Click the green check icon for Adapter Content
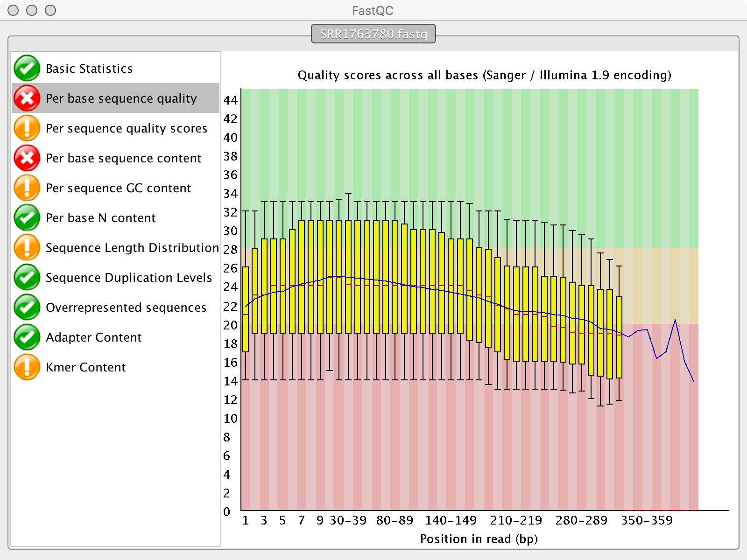 pyautogui.click(x=27, y=337)
